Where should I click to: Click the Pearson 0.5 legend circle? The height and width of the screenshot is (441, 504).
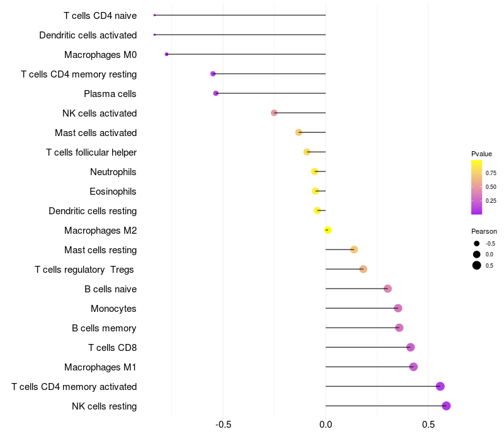coord(477,265)
